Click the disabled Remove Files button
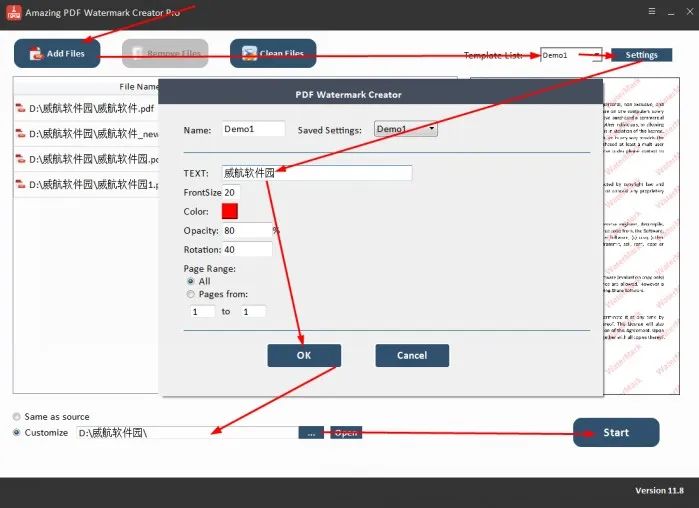This screenshot has width=699, height=508. click(x=165, y=53)
